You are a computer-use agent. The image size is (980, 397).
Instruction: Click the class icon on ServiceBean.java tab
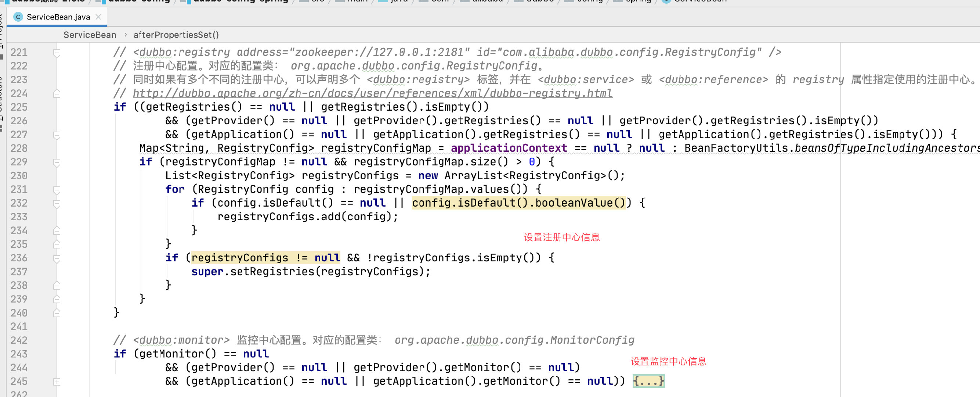[18, 17]
